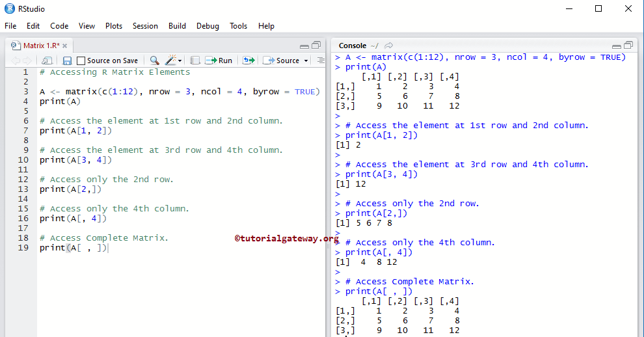Click line number 4 in editor gutter
Image resolution: width=644 pixels, height=337 pixels.
[x=26, y=101]
